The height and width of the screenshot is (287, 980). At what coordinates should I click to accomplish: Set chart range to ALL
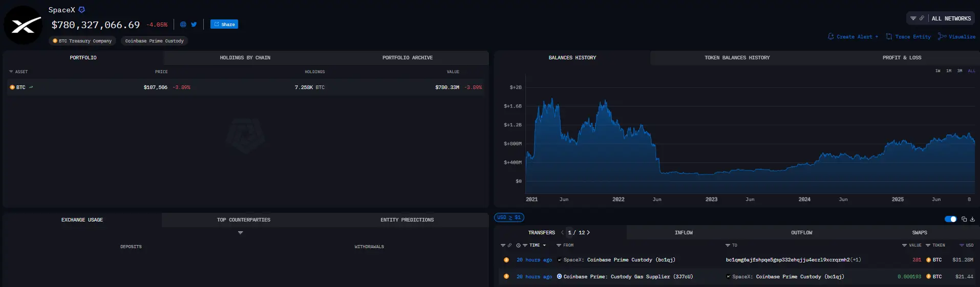(x=971, y=71)
